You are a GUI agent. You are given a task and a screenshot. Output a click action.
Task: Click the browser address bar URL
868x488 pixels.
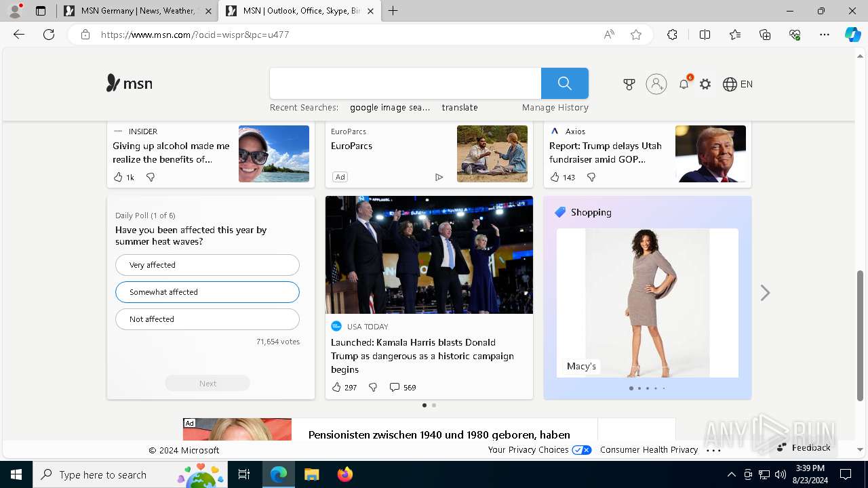click(x=195, y=35)
